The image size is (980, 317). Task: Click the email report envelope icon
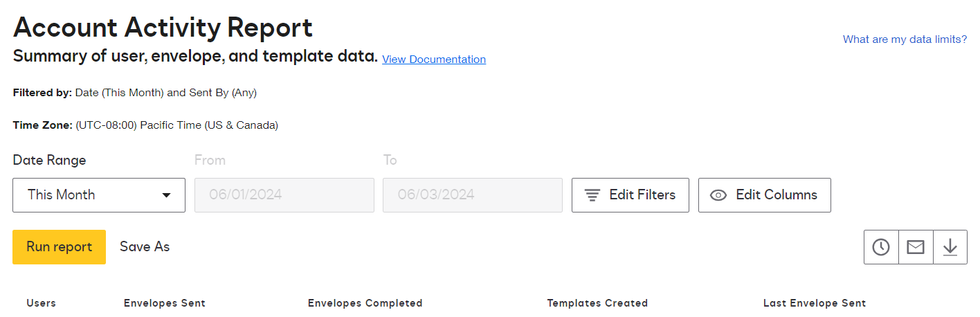(916, 247)
